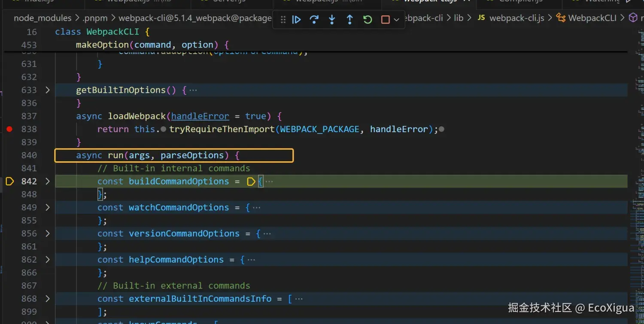Click the yellow current-line arrow at line 842

9,182
